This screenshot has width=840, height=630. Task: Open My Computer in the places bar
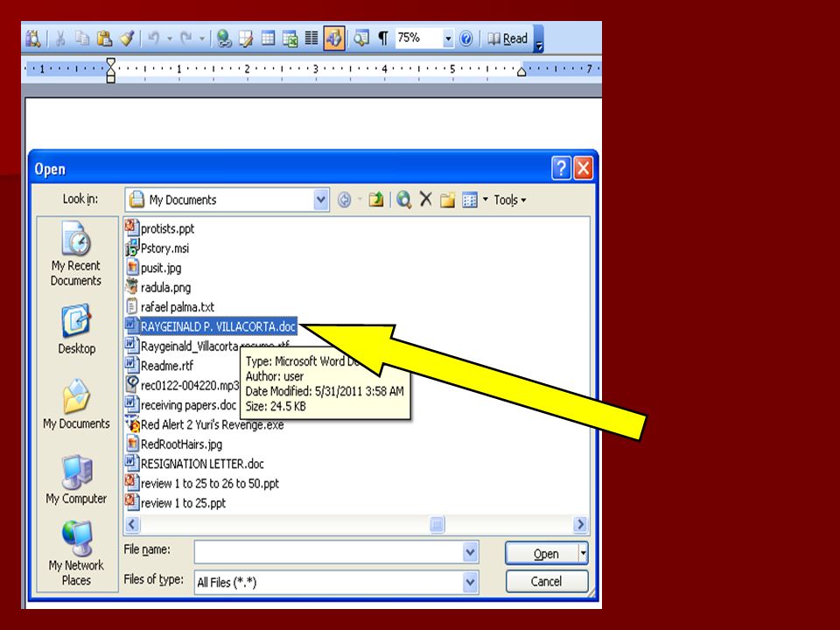coord(77,479)
